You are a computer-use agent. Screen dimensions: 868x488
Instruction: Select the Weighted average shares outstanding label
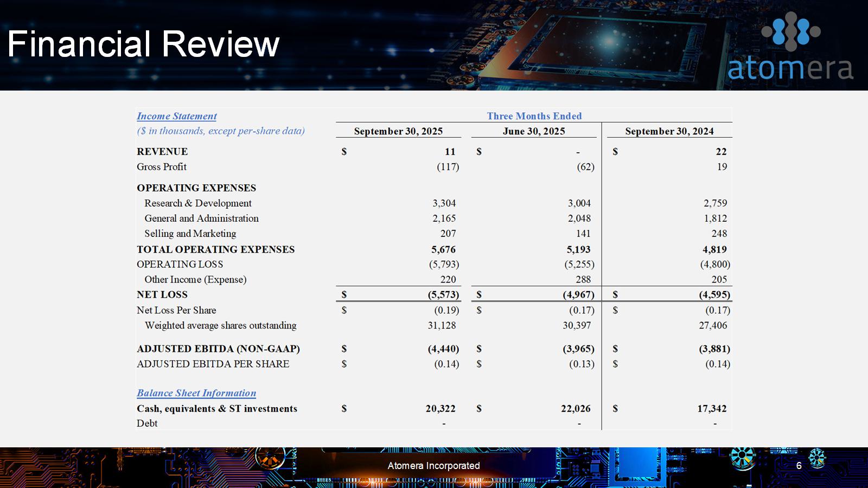(x=220, y=325)
